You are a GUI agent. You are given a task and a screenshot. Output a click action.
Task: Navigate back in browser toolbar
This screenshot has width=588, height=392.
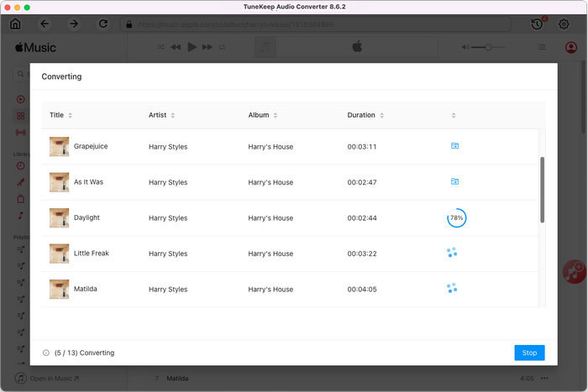(45, 24)
